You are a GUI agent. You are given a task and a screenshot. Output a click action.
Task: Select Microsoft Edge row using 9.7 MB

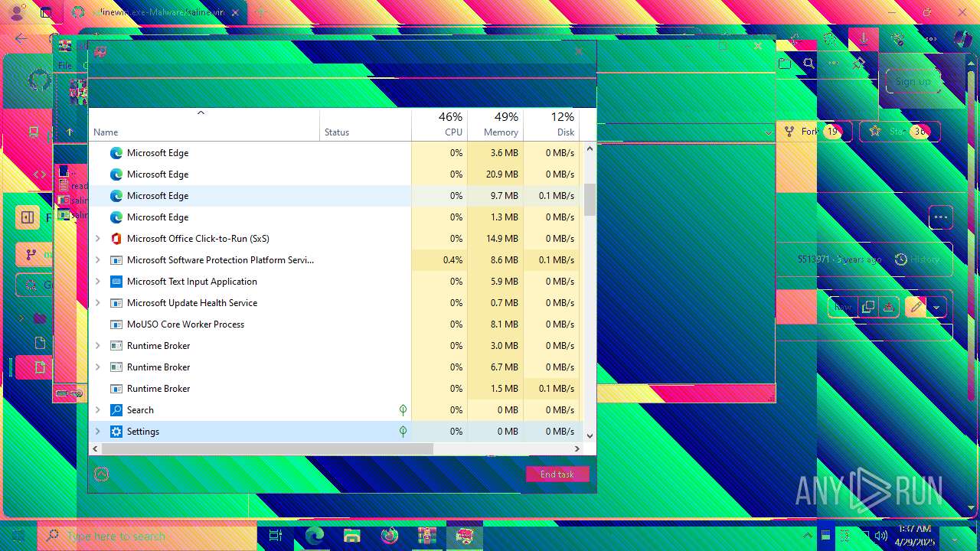coord(336,196)
